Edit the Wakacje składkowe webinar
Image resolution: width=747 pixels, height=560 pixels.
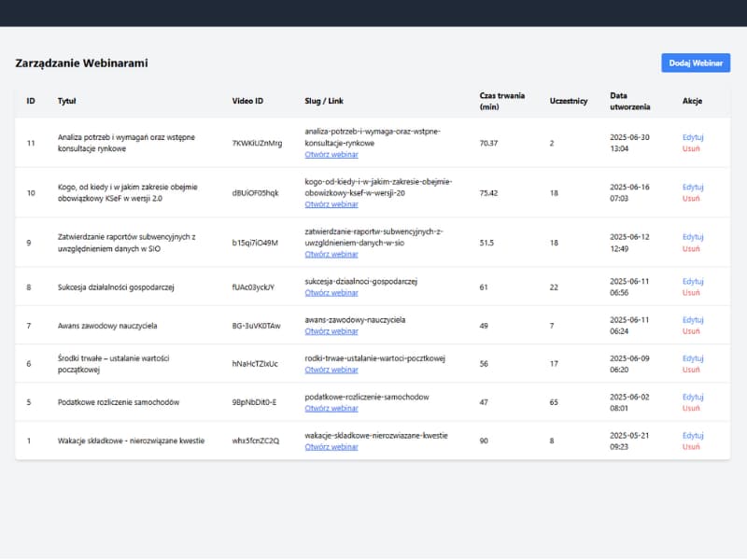coord(692,435)
